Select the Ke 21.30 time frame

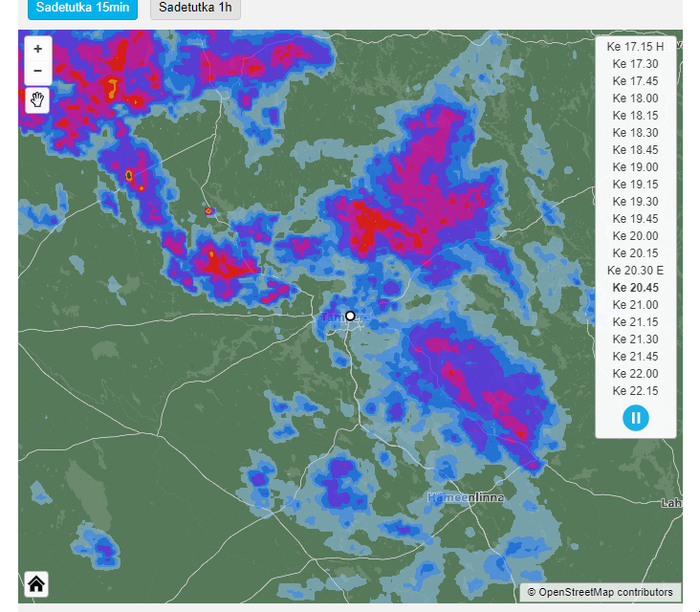click(635, 339)
